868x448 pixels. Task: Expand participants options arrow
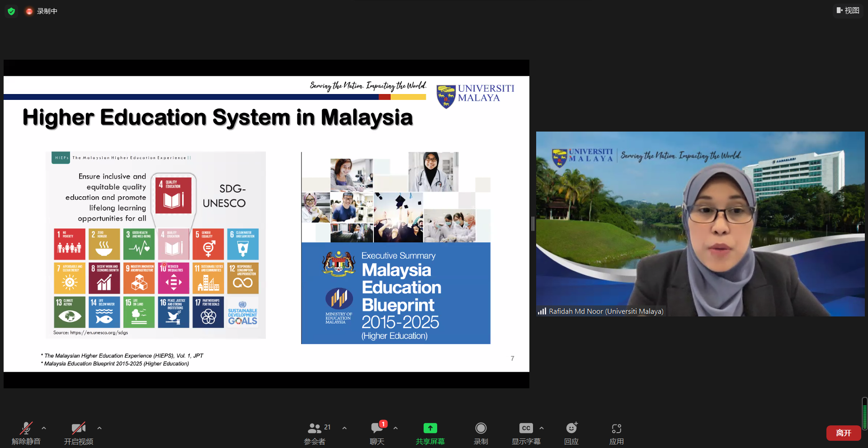pos(344,428)
